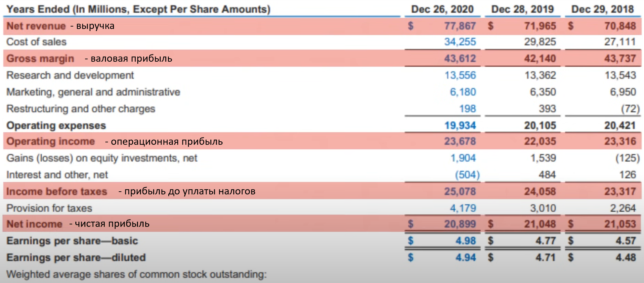Viewport: 644px width, 283px height.
Task: Select the Provision for taxes value 4,179
Action: (463, 208)
